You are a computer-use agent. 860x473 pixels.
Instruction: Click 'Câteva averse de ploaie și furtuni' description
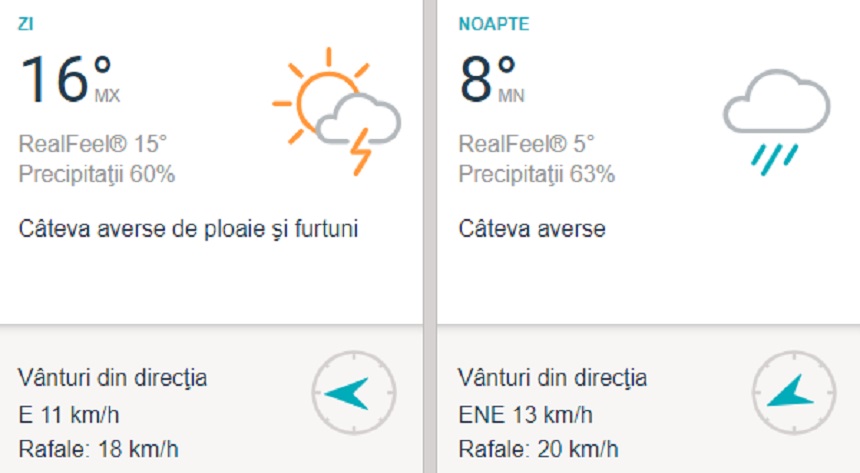tap(188, 229)
